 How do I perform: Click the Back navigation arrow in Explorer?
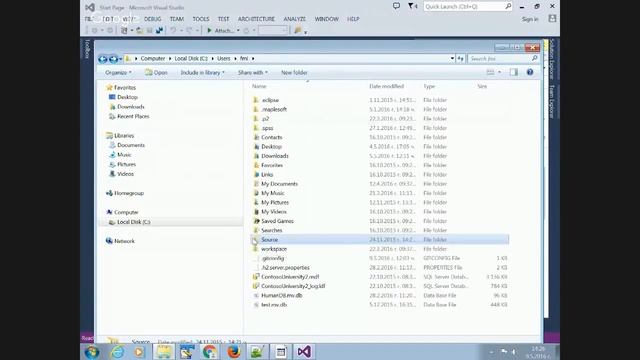(102, 59)
